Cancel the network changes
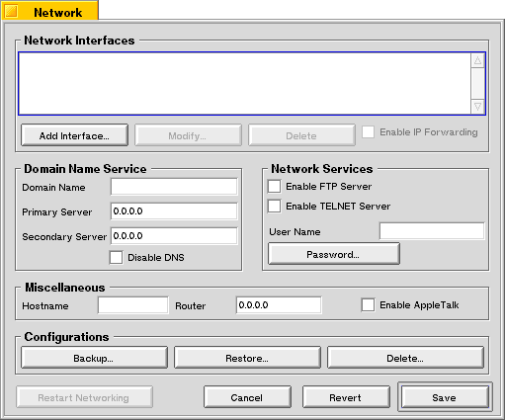 tap(247, 397)
